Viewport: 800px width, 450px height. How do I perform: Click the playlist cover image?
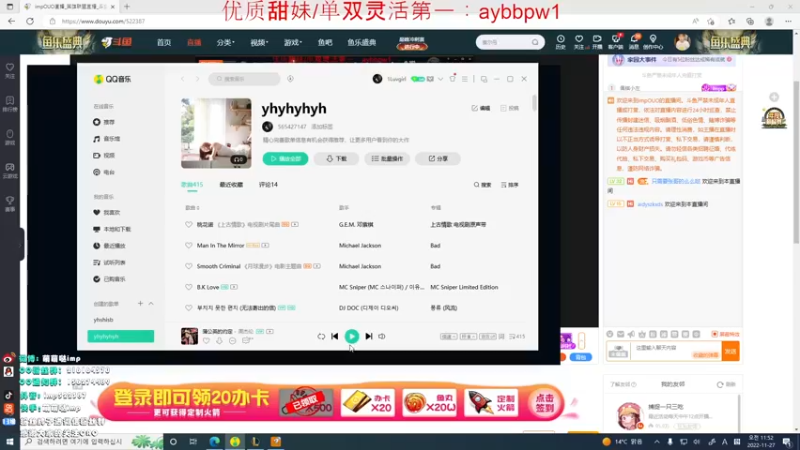[x=216, y=133]
